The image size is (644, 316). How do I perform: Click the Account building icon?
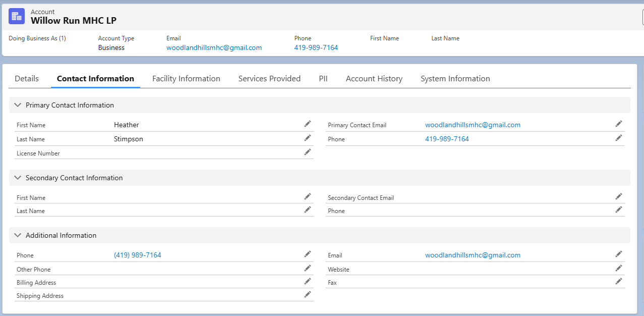tap(17, 16)
